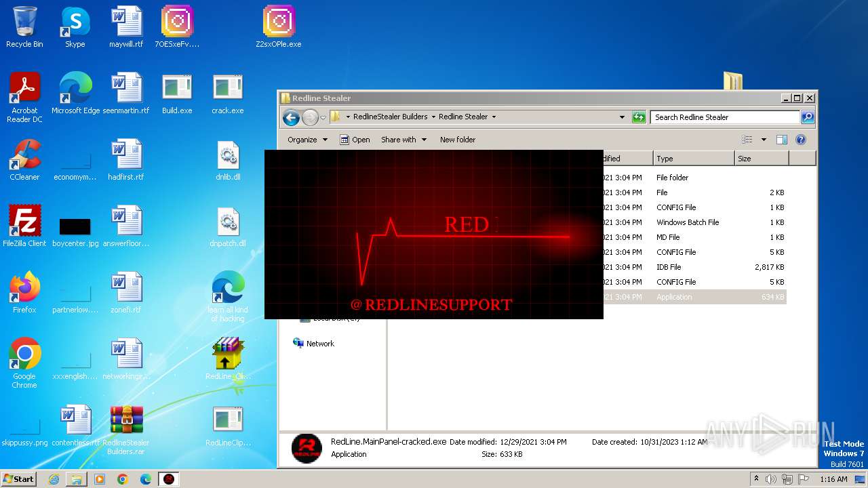Image resolution: width=868 pixels, height=488 pixels.
Task: Open the volume speaker tray icon
Action: pyautogui.click(x=771, y=479)
